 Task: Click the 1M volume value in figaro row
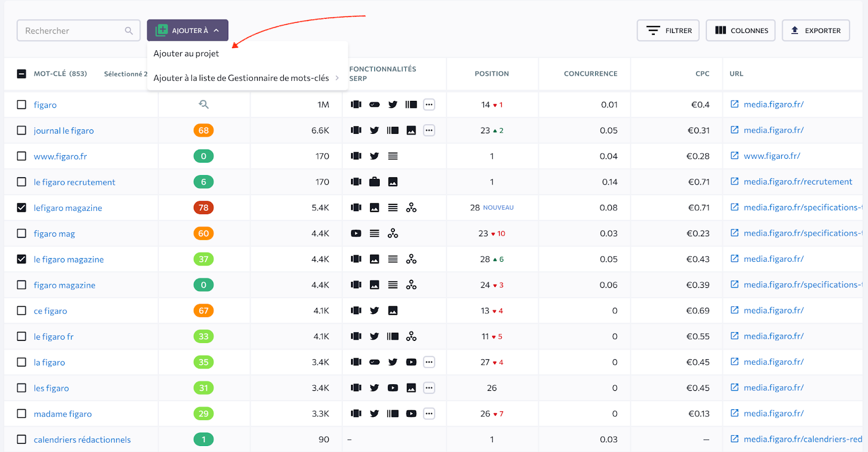point(323,105)
